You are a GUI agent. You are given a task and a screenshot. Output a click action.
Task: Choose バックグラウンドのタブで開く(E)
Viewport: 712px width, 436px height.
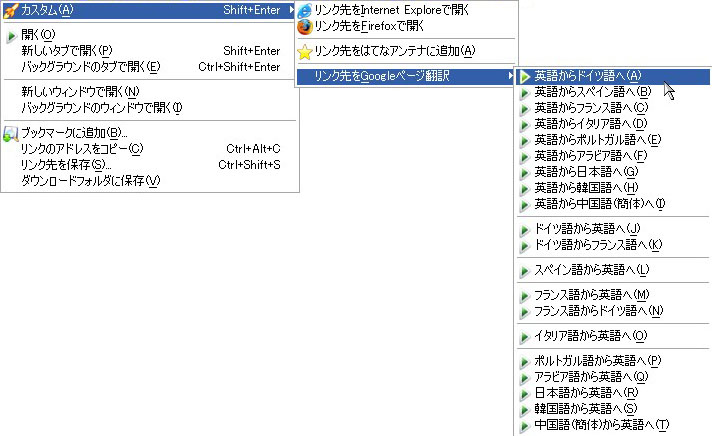[x=149, y=67]
